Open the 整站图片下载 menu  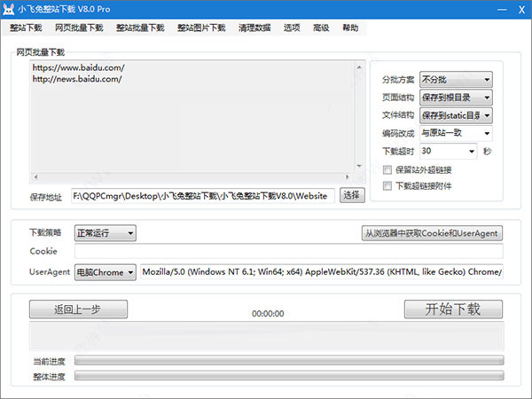point(201,27)
